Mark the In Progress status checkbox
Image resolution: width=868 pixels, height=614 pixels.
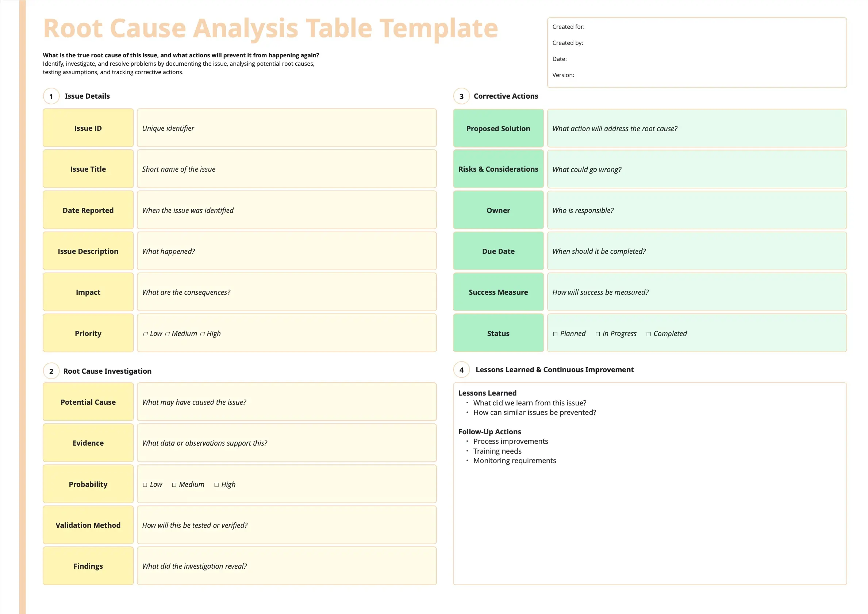click(x=598, y=334)
